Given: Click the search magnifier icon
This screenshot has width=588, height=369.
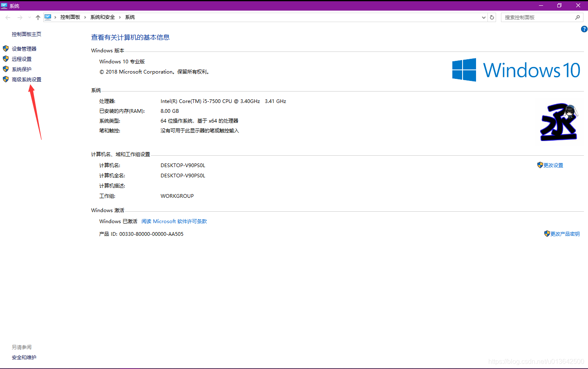Looking at the screenshot, I should click(577, 17).
